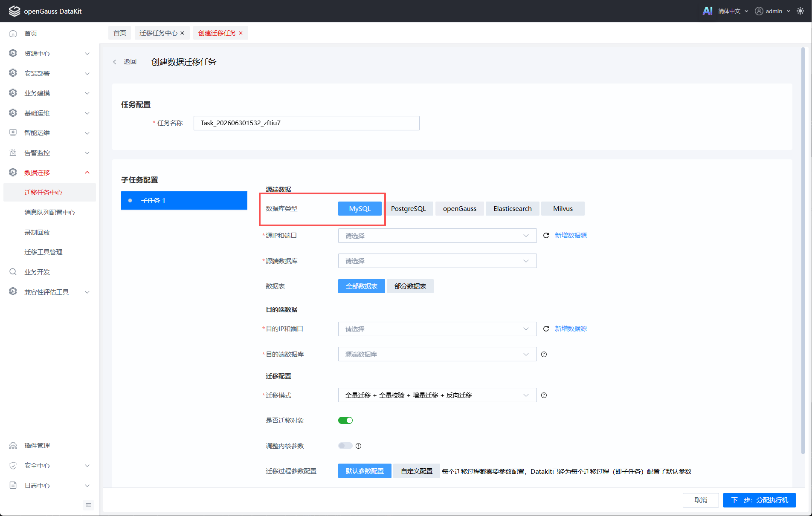Enable the 调整内核参数 switch

tap(345, 446)
